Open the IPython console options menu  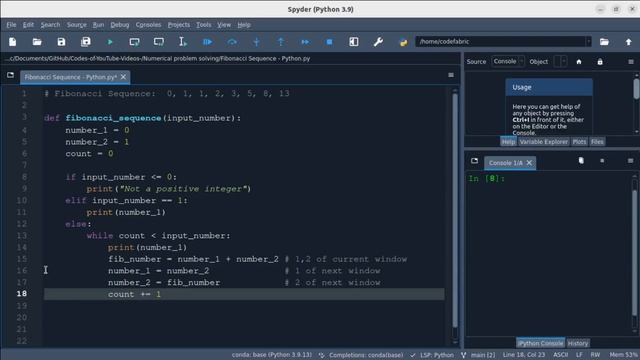[630, 161]
